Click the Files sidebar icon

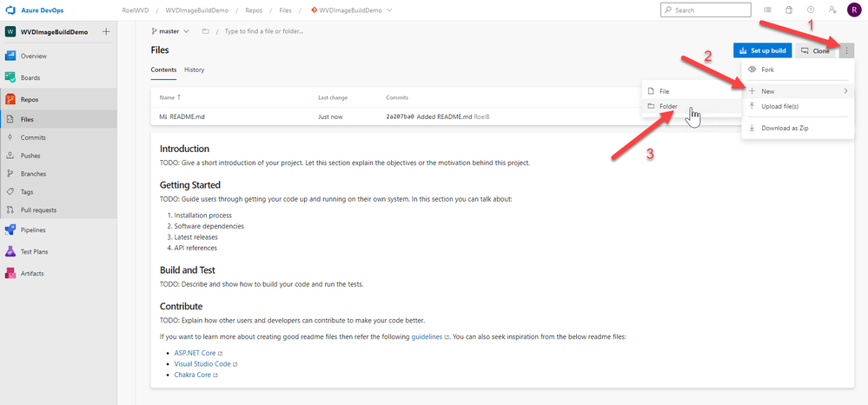click(x=10, y=119)
